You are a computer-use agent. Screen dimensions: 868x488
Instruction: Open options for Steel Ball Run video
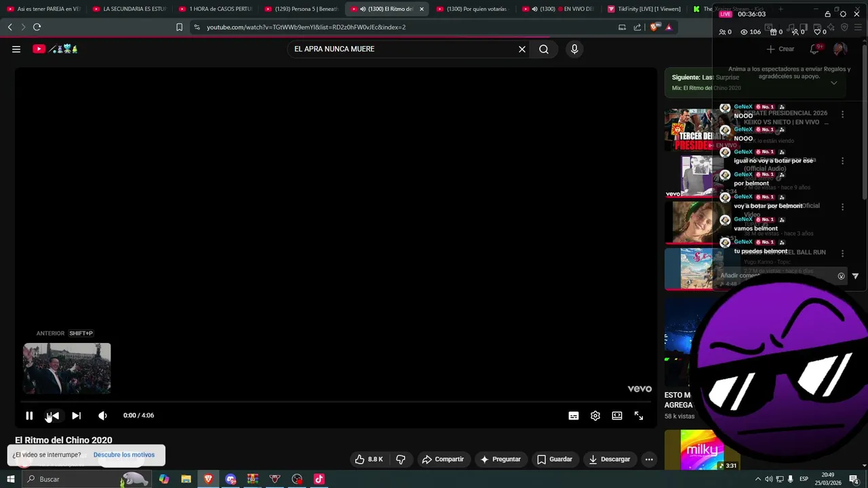tap(842, 253)
